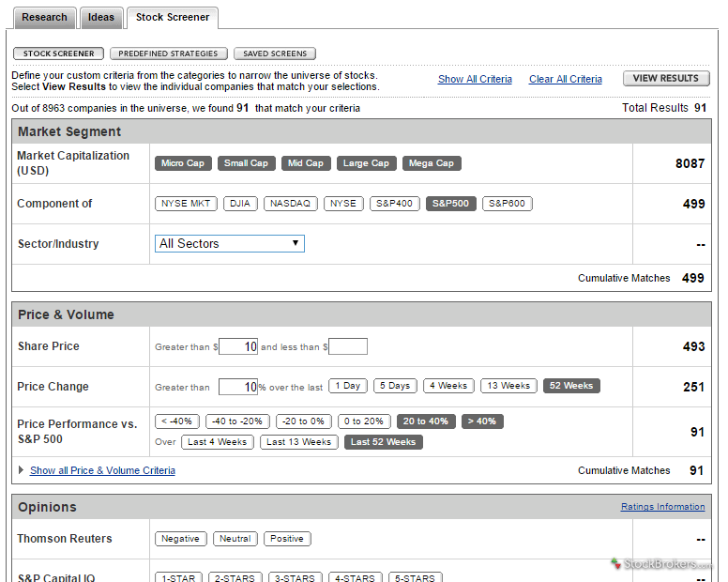This screenshot has height=582, width=728.
Task: Click Market Capitalization match count 8087
Action: click(x=690, y=163)
